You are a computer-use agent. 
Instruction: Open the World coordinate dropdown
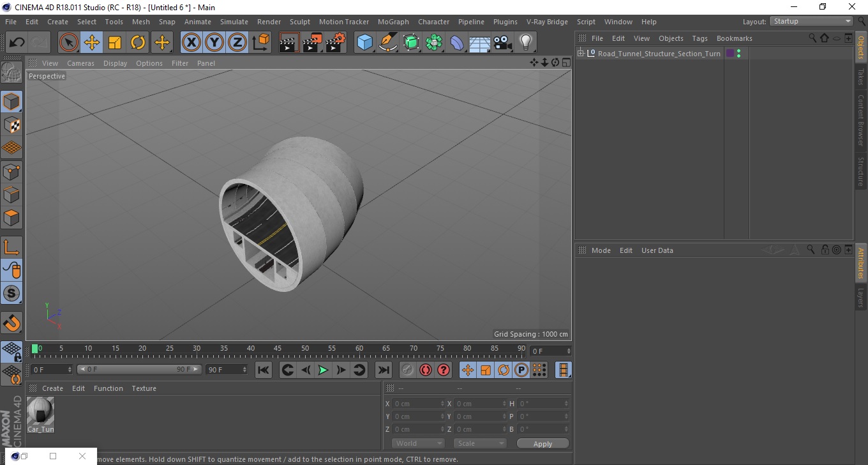click(x=418, y=443)
